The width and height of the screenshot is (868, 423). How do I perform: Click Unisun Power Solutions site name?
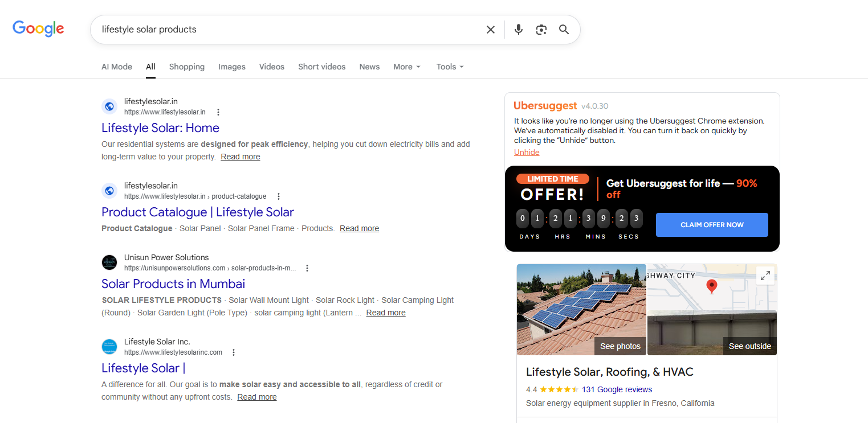point(166,257)
